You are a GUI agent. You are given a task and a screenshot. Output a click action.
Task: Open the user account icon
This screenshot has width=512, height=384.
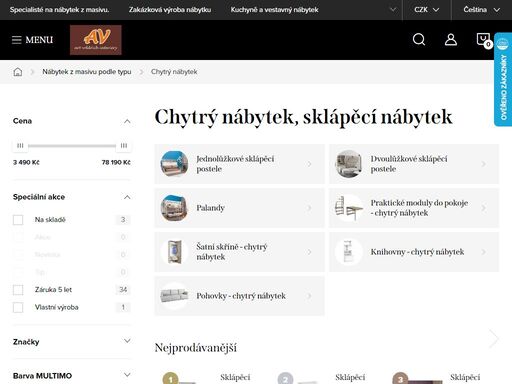click(451, 39)
